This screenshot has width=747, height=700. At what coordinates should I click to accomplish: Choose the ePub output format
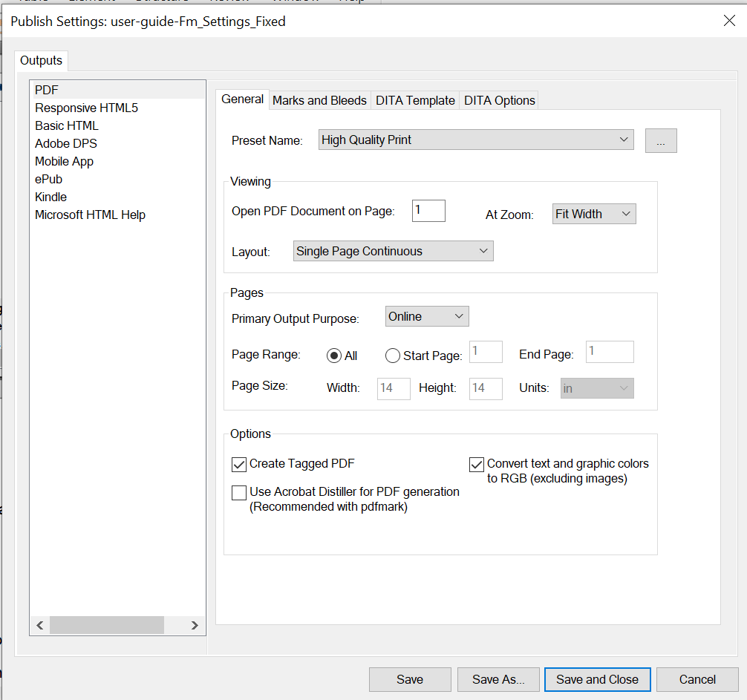(48, 179)
